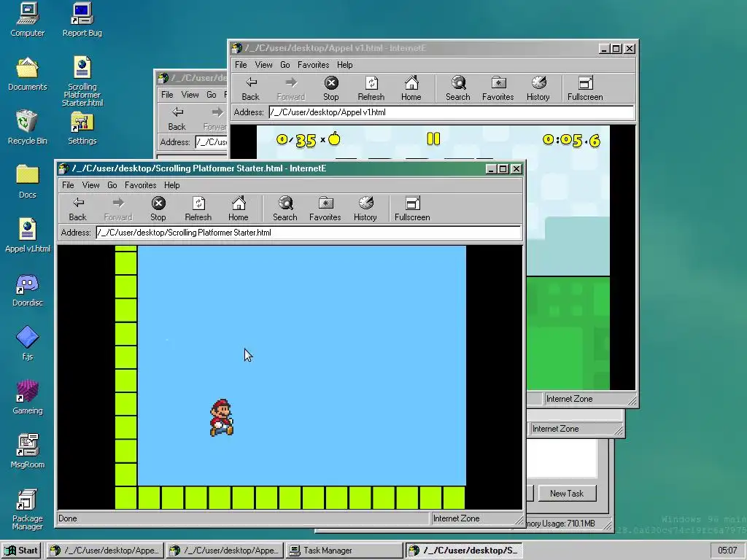The height and width of the screenshot is (560, 747).
Task: Open Help menu in Scrolling Platformer window
Action: (172, 184)
